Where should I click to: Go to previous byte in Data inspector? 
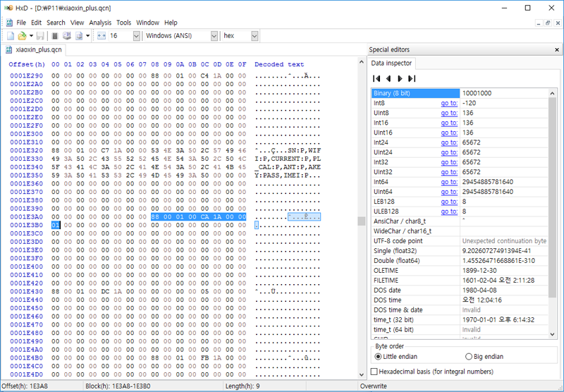[x=388, y=78]
